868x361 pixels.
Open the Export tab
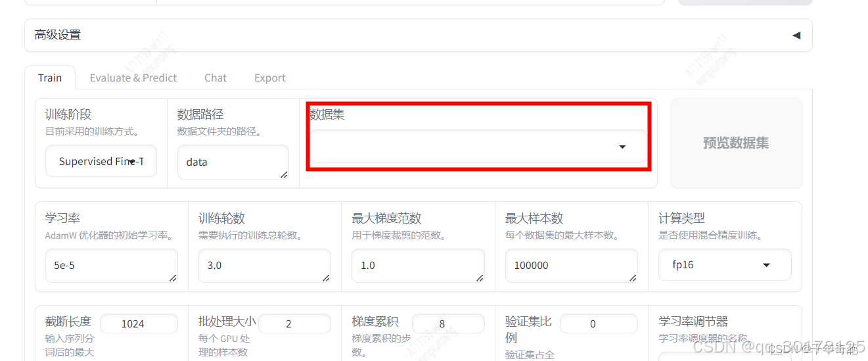(x=270, y=78)
